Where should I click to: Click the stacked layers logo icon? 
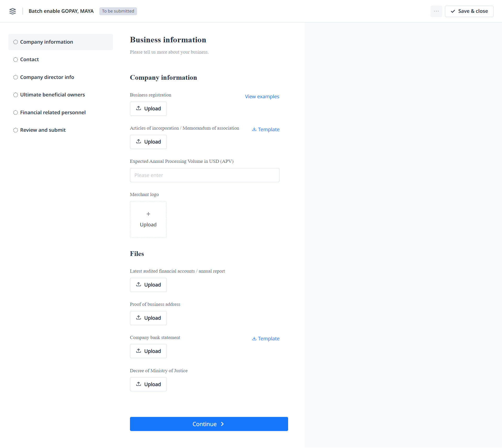tap(13, 11)
